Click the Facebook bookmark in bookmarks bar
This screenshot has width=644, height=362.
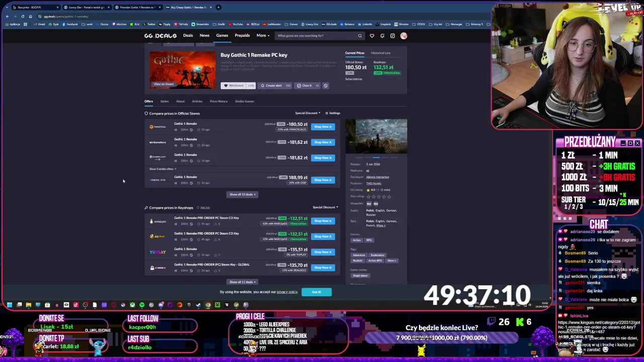[x=70, y=24]
